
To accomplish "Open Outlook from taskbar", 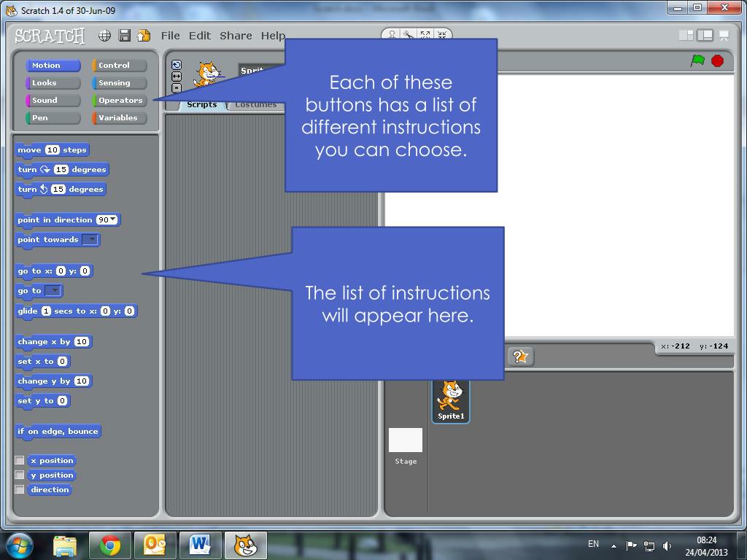I will coord(155,545).
